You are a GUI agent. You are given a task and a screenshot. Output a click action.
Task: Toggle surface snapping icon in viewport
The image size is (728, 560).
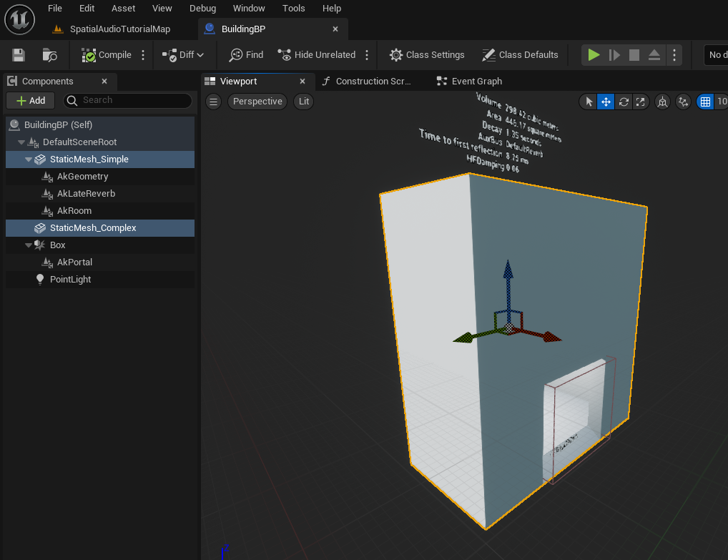pyautogui.click(x=684, y=102)
